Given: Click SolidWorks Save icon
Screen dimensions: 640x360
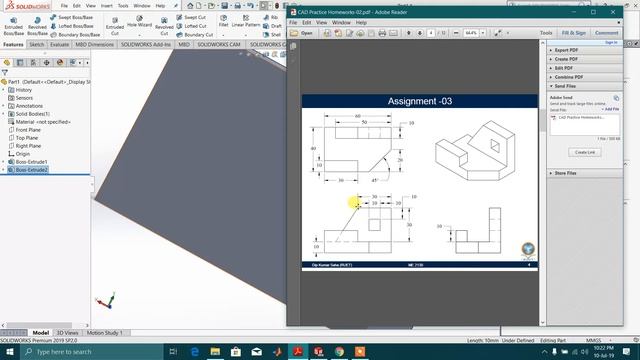Looking at the screenshot, I should [224, 6].
